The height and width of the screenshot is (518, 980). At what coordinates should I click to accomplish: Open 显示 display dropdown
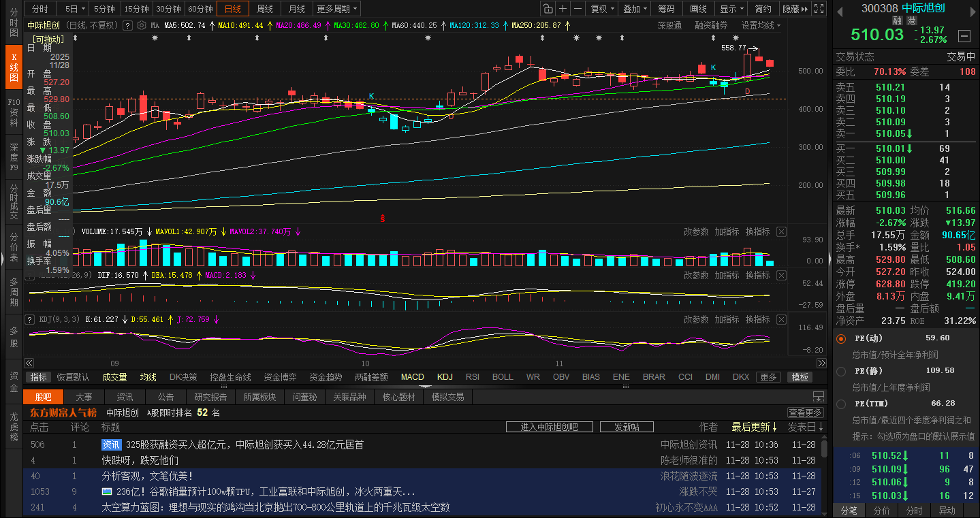731,9
